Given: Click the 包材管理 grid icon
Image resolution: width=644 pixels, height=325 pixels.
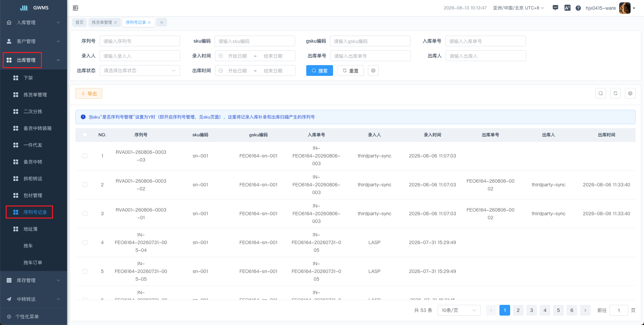Looking at the screenshot, I should (16, 195).
